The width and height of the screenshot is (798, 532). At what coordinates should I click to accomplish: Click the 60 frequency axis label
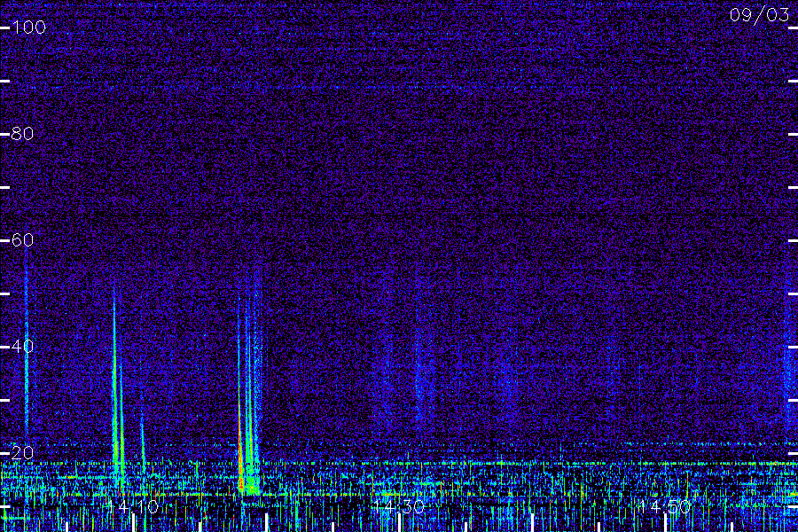click(x=22, y=239)
